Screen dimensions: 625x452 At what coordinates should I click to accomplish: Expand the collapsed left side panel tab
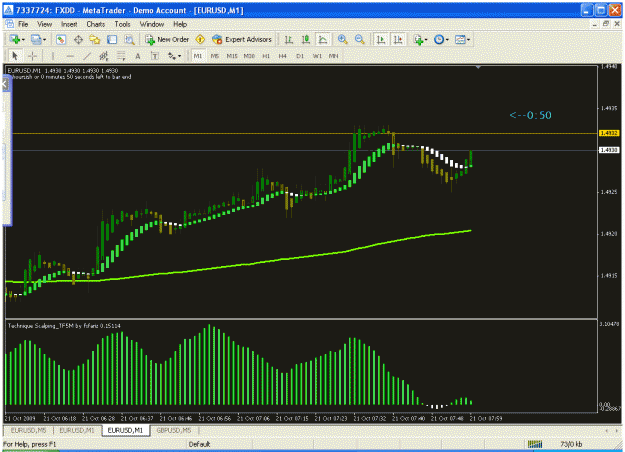pyautogui.click(x=5, y=84)
